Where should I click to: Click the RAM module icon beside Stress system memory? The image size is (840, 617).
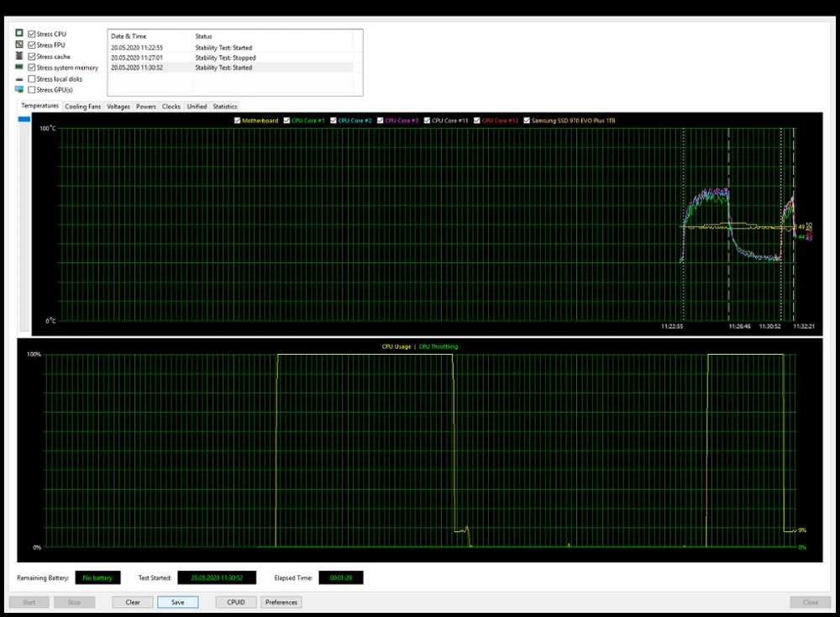(x=18, y=67)
